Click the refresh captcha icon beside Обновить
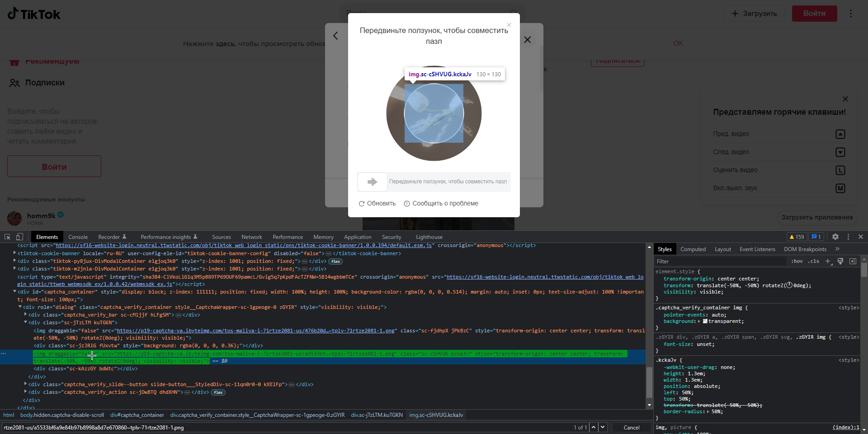 pyautogui.click(x=362, y=204)
